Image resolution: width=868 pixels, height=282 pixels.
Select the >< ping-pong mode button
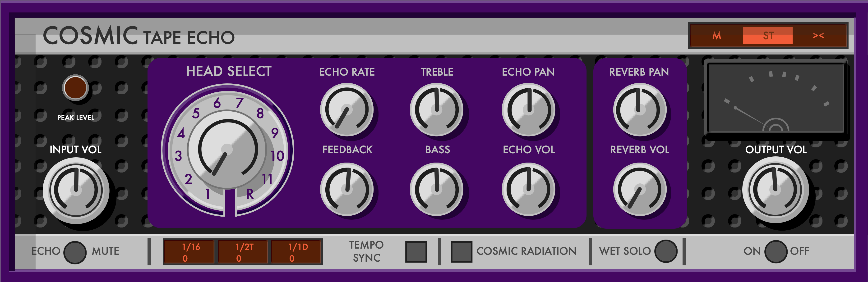coord(818,35)
